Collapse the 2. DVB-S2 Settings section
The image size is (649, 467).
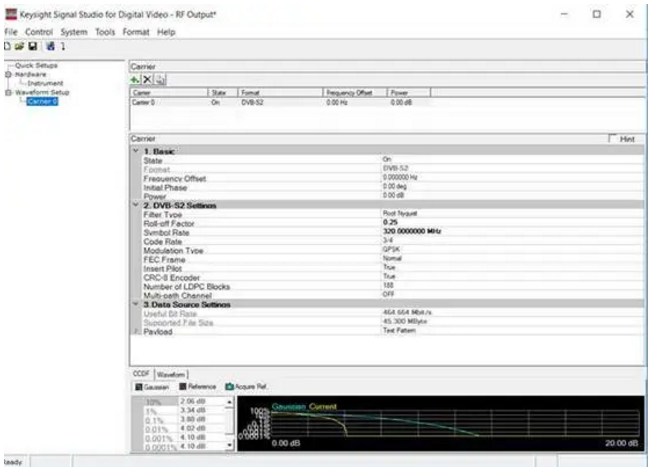(x=135, y=205)
